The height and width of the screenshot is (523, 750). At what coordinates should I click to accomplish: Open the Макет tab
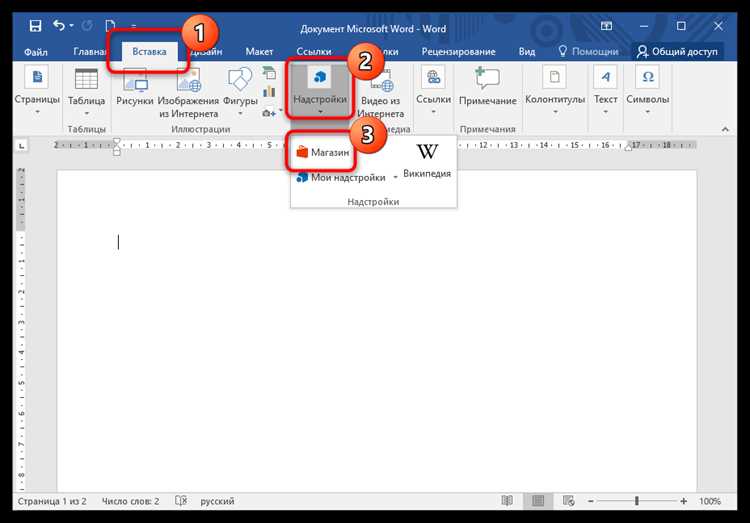point(259,52)
